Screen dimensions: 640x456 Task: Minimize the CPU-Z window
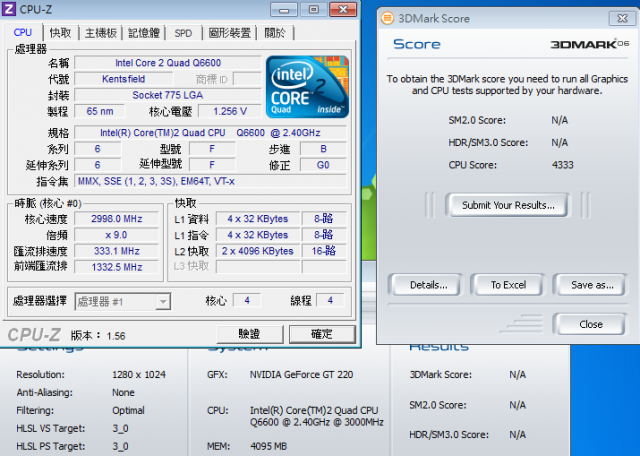pos(284,9)
